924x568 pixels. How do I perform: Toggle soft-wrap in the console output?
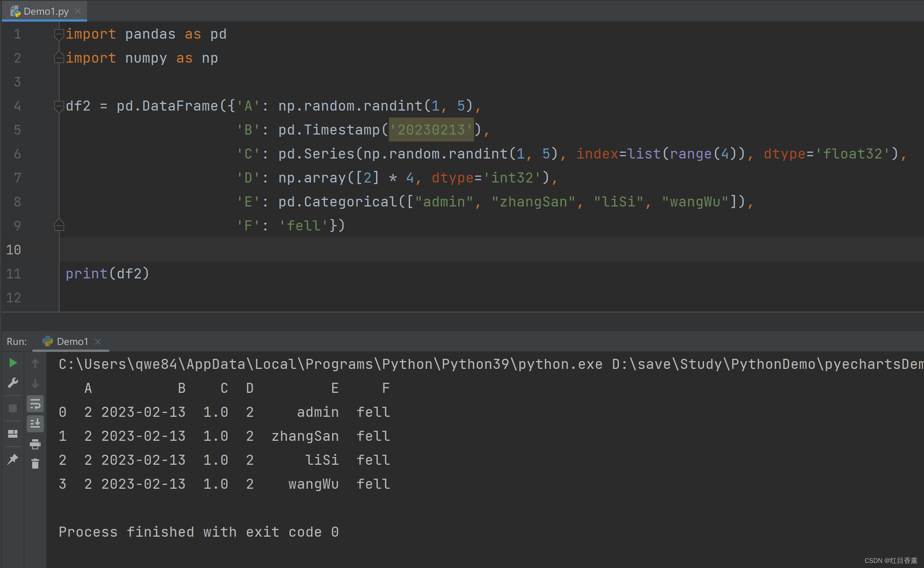(x=35, y=404)
